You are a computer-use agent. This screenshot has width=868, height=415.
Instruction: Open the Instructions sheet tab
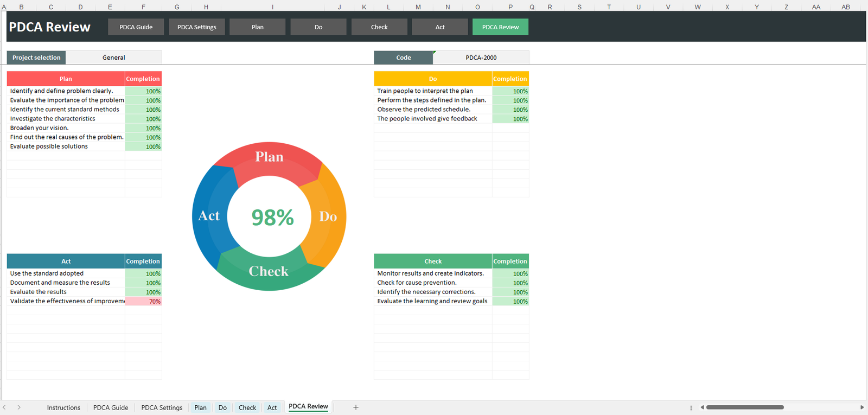pyautogui.click(x=63, y=407)
